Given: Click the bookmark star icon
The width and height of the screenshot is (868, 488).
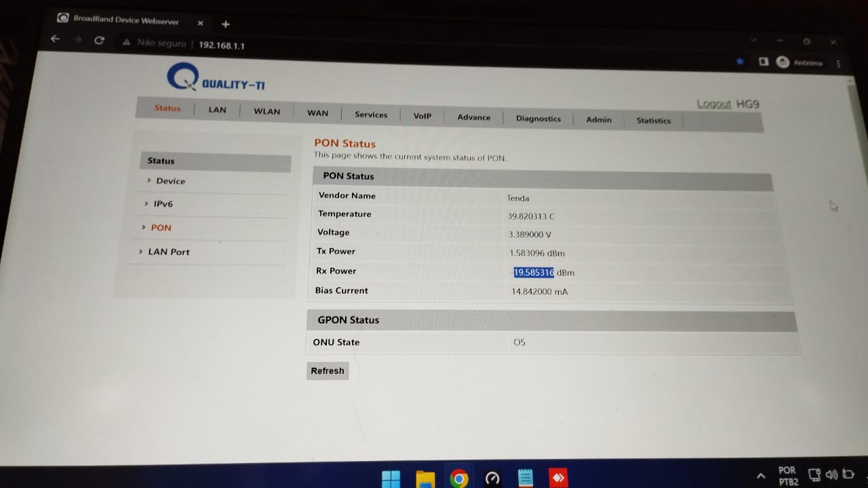Looking at the screenshot, I should tap(739, 61).
